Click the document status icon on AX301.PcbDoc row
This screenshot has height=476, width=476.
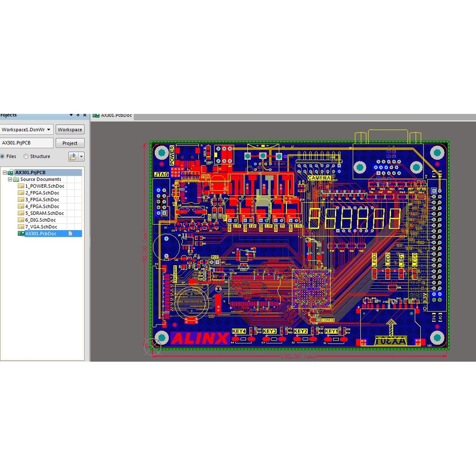pyautogui.click(x=71, y=233)
